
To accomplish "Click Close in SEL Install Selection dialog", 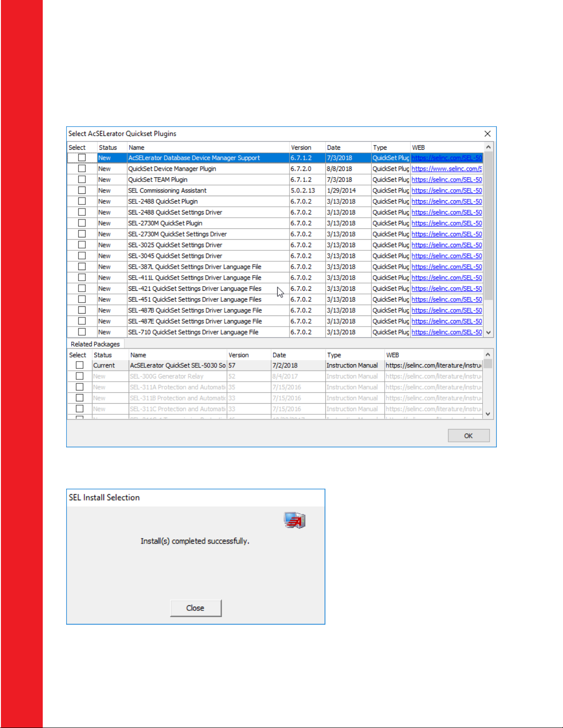I will coord(195,608).
